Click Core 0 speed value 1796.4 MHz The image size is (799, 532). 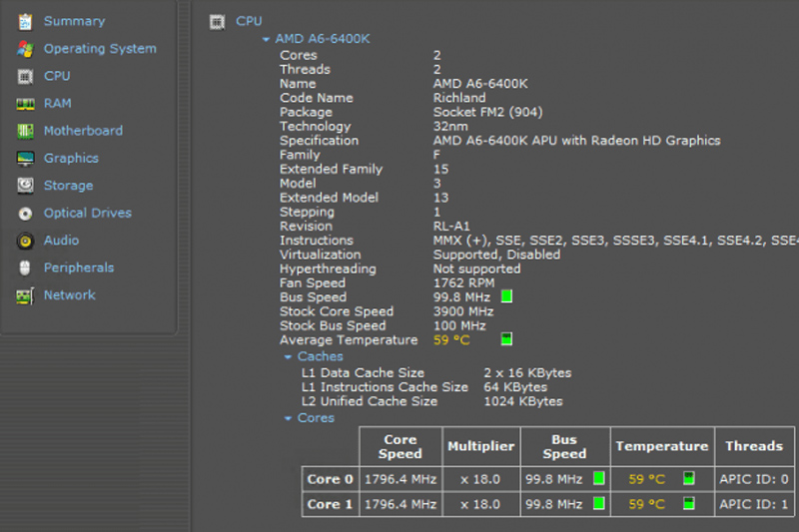pyautogui.click(x=400, y=479)
